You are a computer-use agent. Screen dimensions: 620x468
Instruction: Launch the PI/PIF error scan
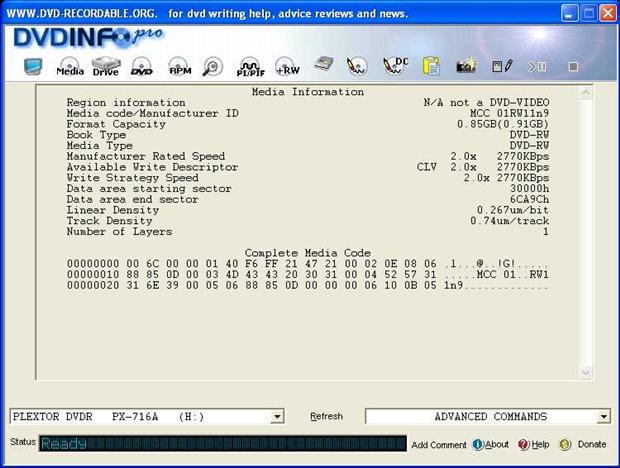(x=251, y=66)
